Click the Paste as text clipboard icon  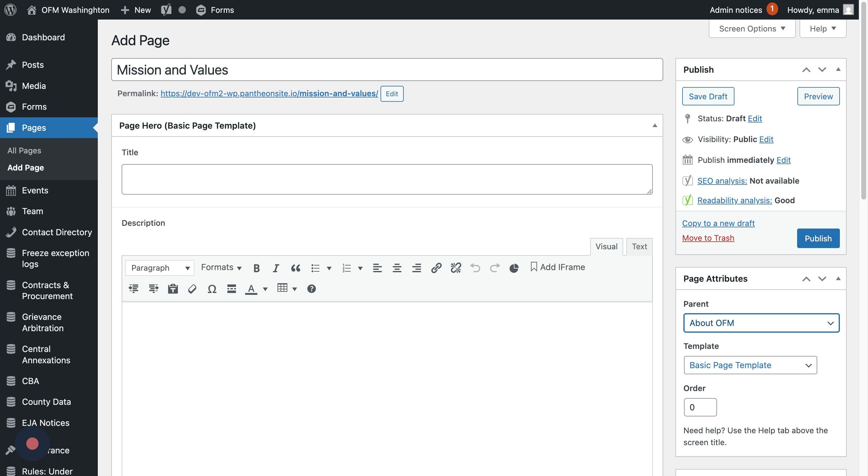173,289
